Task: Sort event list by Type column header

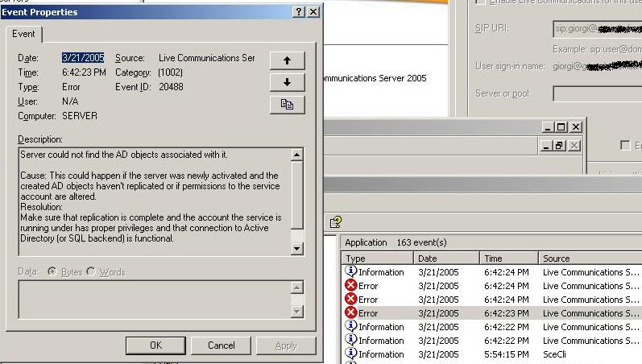Action: coord(377,259)
